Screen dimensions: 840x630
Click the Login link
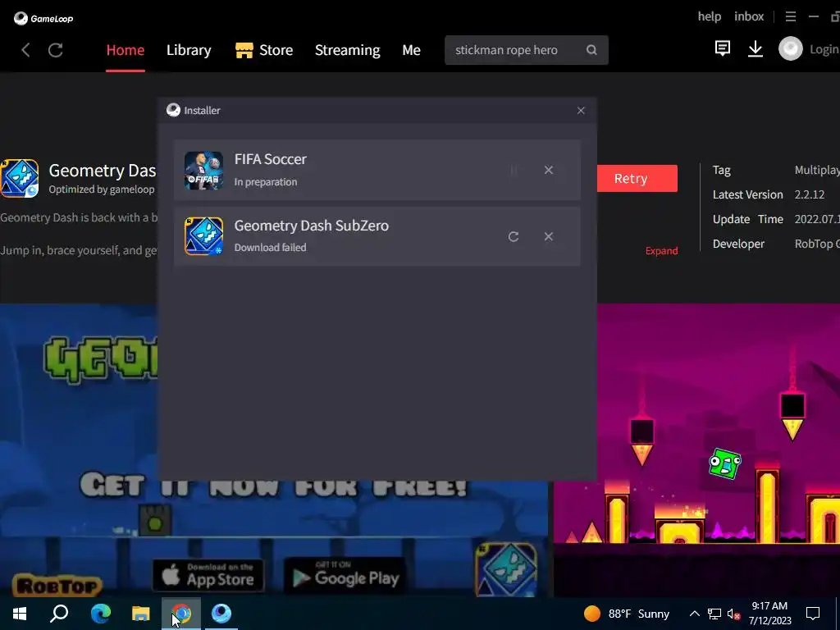(x=824, y=49)
